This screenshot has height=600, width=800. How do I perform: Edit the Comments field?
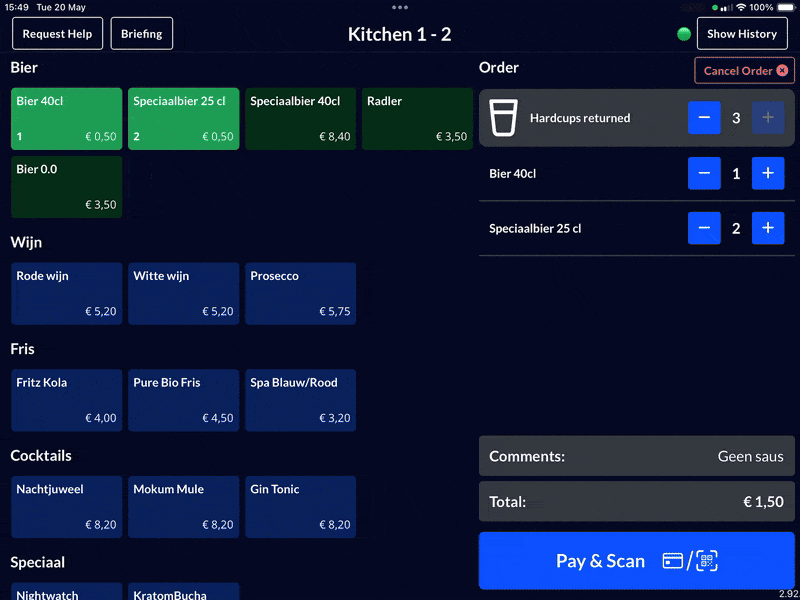coord(637,456)
